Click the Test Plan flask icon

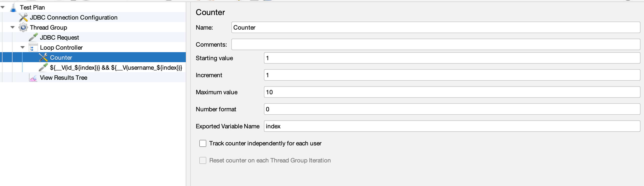click(x=13, y=8)
